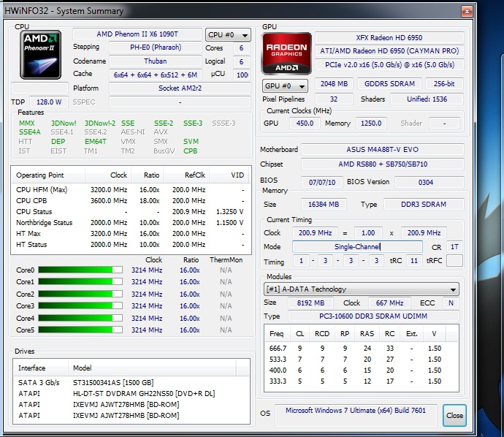Click the XFX Radeon HD 6950 field
The height and width of the screenshot is (437, 504).
[389, 37]
